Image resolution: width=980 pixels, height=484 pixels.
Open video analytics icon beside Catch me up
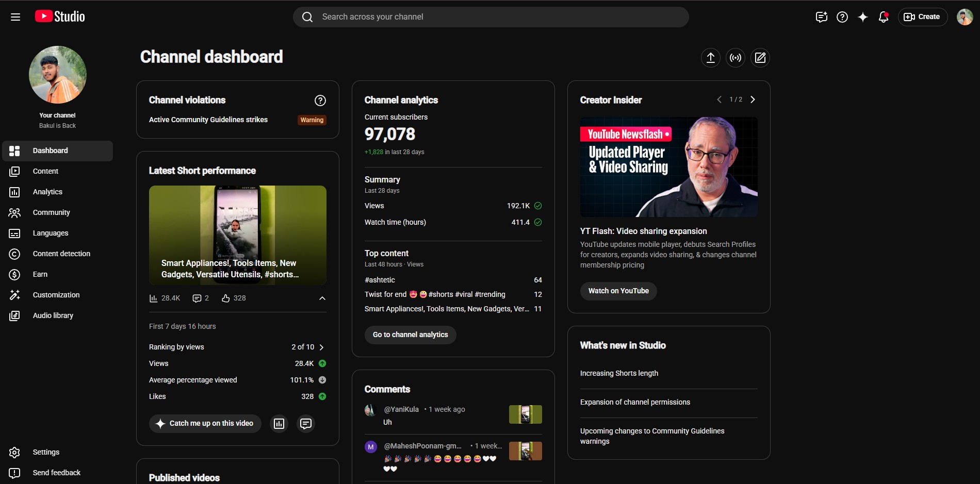pyautogui.click(x=279, y=424)
